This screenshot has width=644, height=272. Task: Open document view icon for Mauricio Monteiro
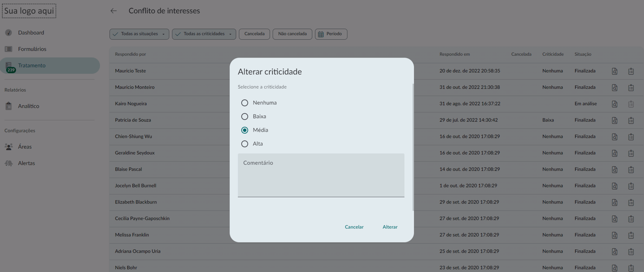point(615,88)
